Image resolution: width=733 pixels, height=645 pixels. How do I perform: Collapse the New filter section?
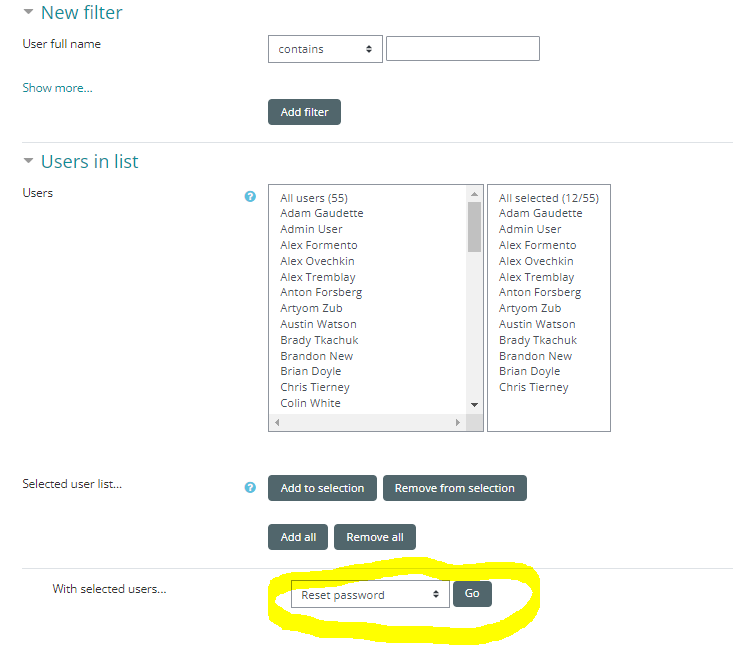(x=28, y=14)
